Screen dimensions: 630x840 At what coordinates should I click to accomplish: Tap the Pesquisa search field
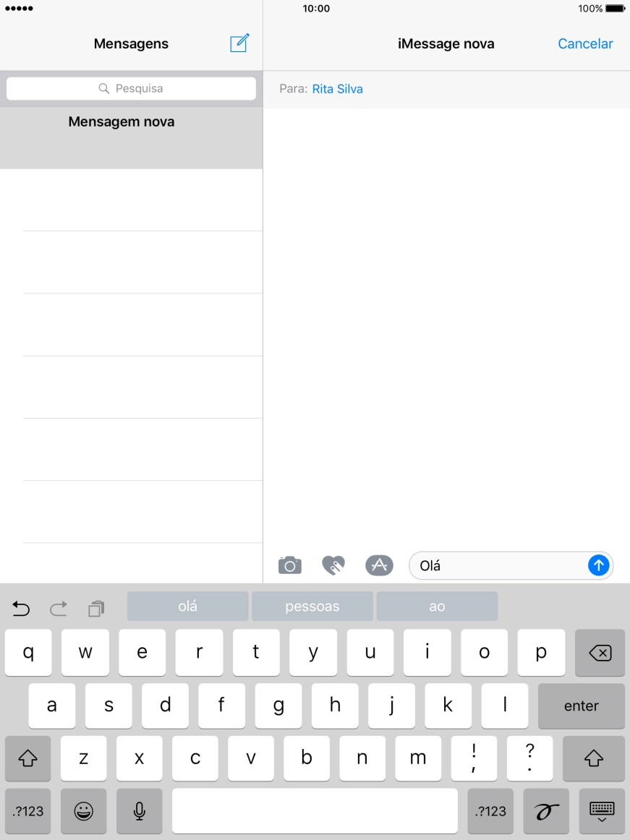point(131,88)
